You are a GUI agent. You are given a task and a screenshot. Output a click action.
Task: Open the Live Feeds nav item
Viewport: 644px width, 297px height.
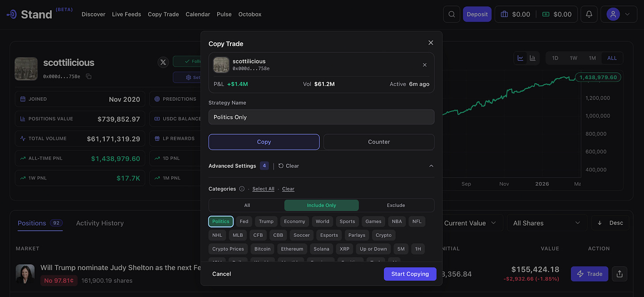[126, 14]
